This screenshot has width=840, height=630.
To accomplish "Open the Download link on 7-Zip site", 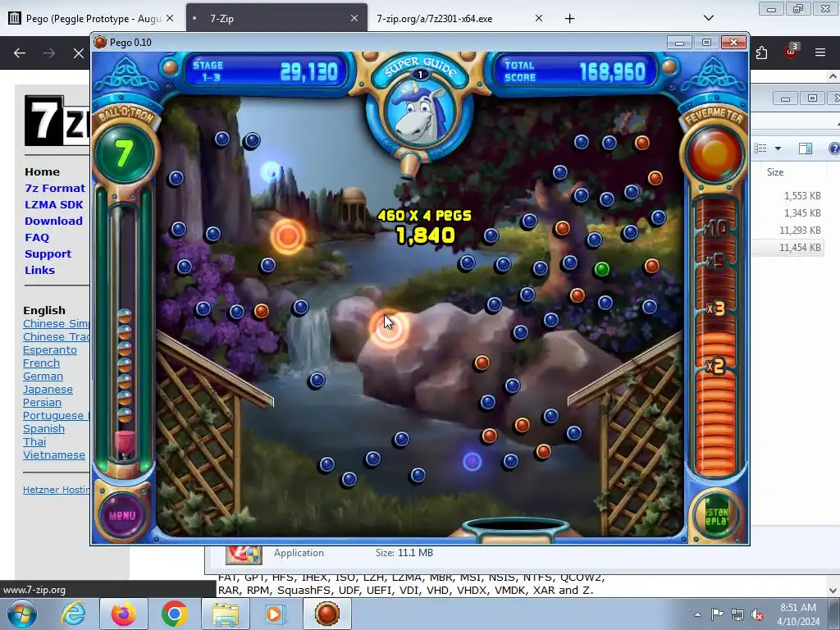I will click(x=53, y=221).
